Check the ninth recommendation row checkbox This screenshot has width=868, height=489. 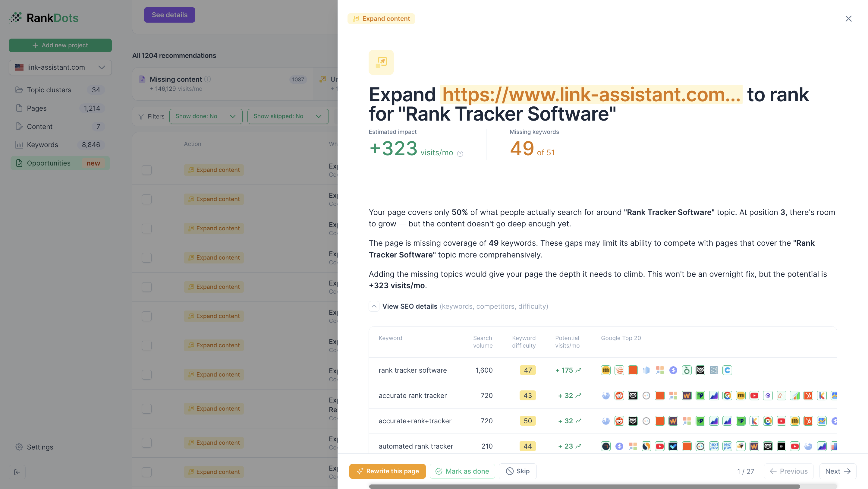point(146,409)
